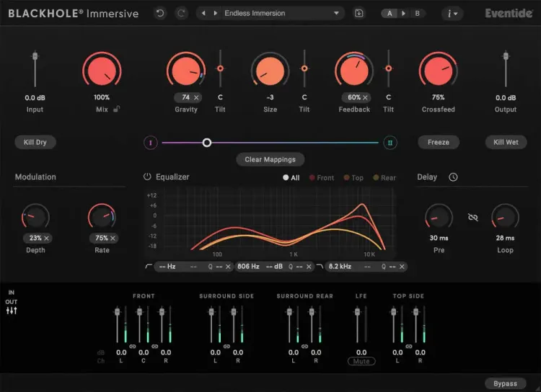Viewport: 541px width, 392px height.
Task: Click the Feedback knob
Action: pyautogui.click(x=354, y=71)
